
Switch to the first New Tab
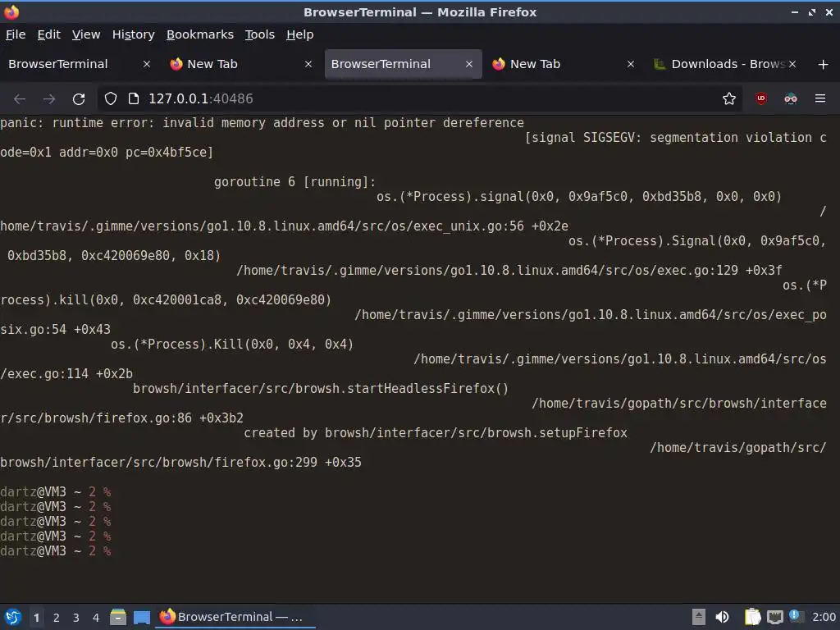[x=231, y=64]
